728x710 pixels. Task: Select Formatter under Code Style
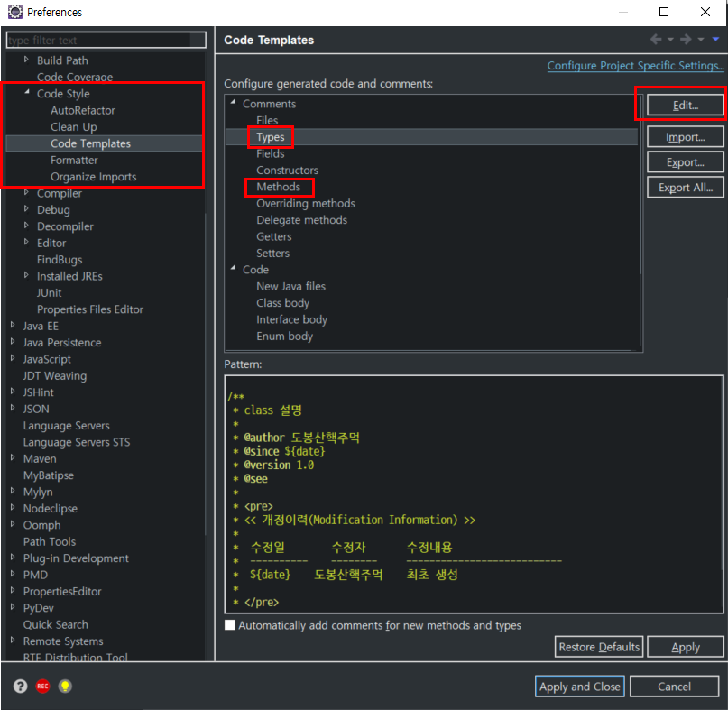(x=74, y=160)
